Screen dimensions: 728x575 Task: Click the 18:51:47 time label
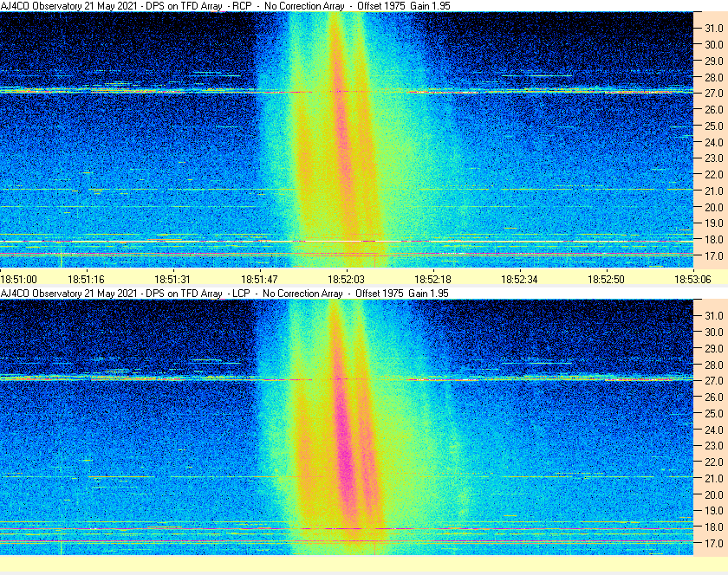pyautogui.click(x=259, y=280)
